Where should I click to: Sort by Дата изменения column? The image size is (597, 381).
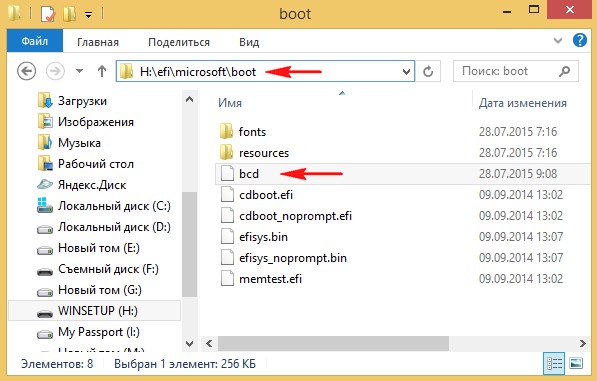pos(522,103)
